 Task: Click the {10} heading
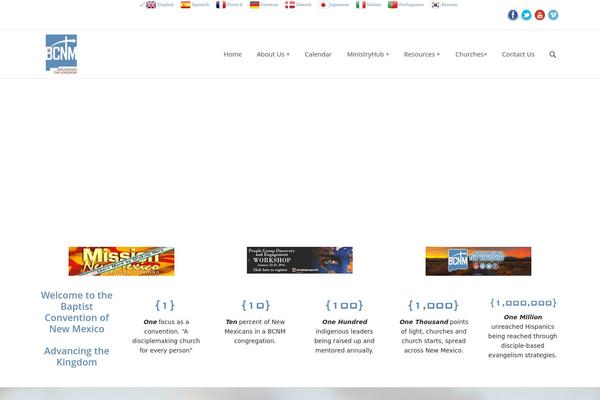(256, 305)
